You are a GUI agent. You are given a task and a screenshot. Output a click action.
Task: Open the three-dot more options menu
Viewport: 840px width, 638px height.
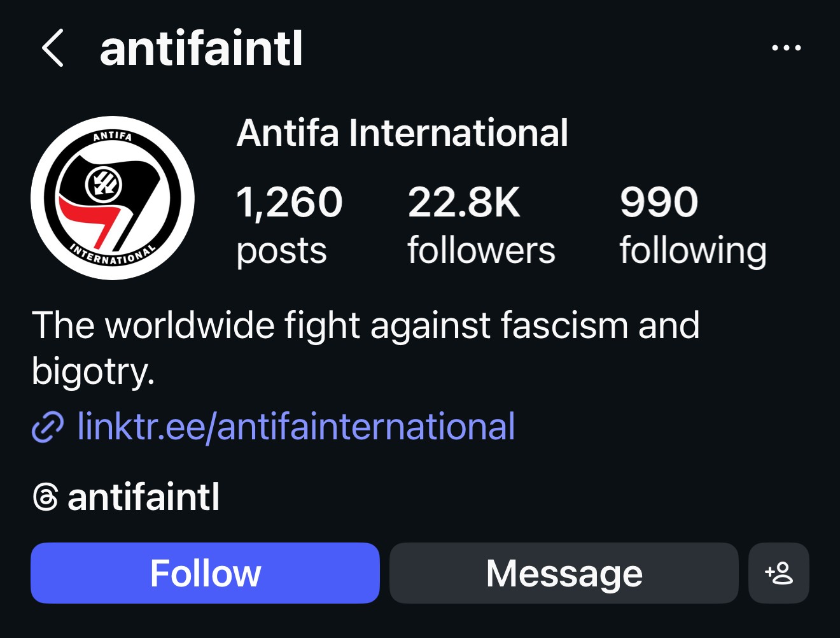tap(786, 48)
